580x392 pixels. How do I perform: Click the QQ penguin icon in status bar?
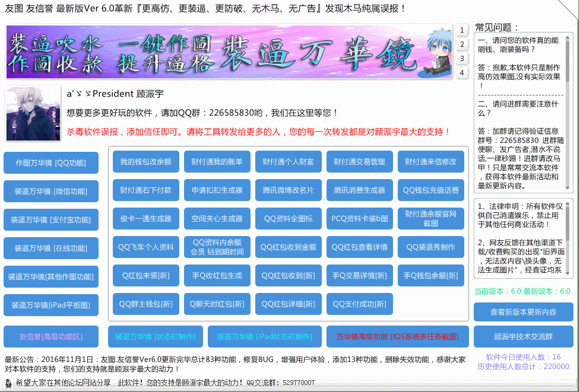click(8, 383)
